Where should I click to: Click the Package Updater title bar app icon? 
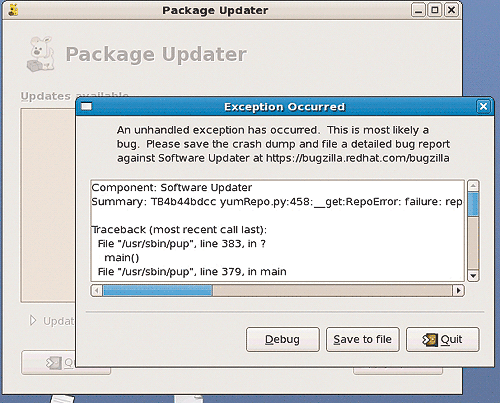tap(13, 10)
